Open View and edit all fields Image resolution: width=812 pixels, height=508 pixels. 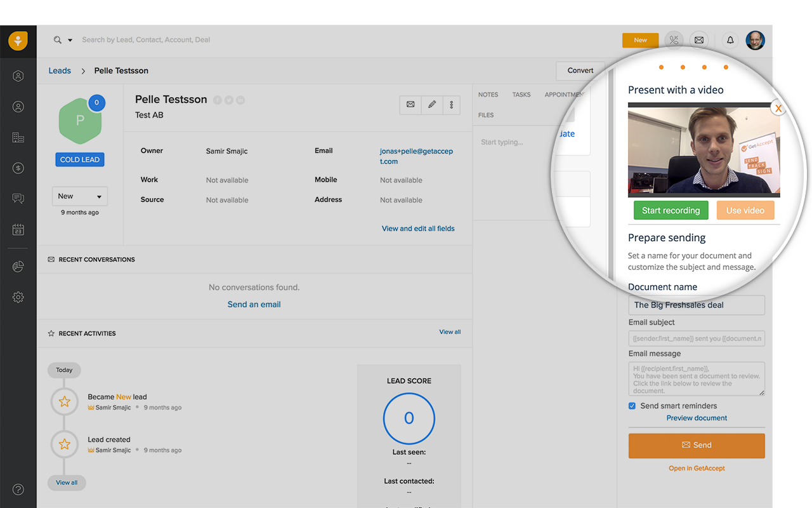coord(418,229)
